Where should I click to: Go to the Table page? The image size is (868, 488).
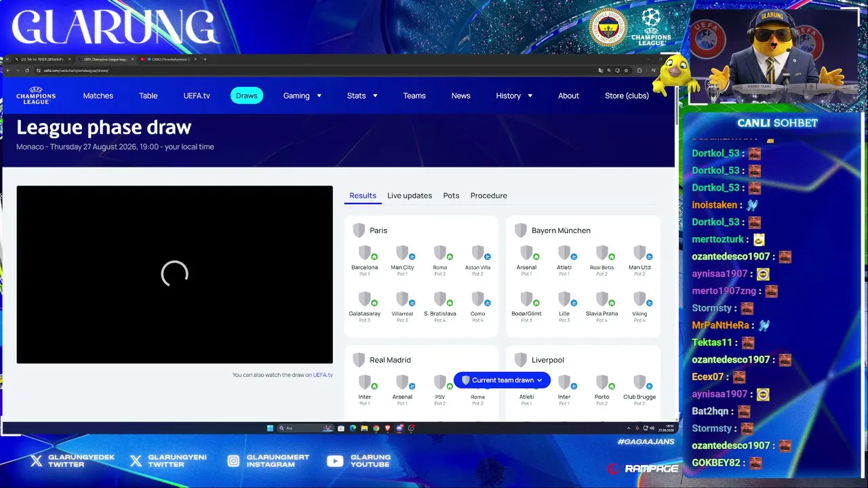click(x=149, y=96)
